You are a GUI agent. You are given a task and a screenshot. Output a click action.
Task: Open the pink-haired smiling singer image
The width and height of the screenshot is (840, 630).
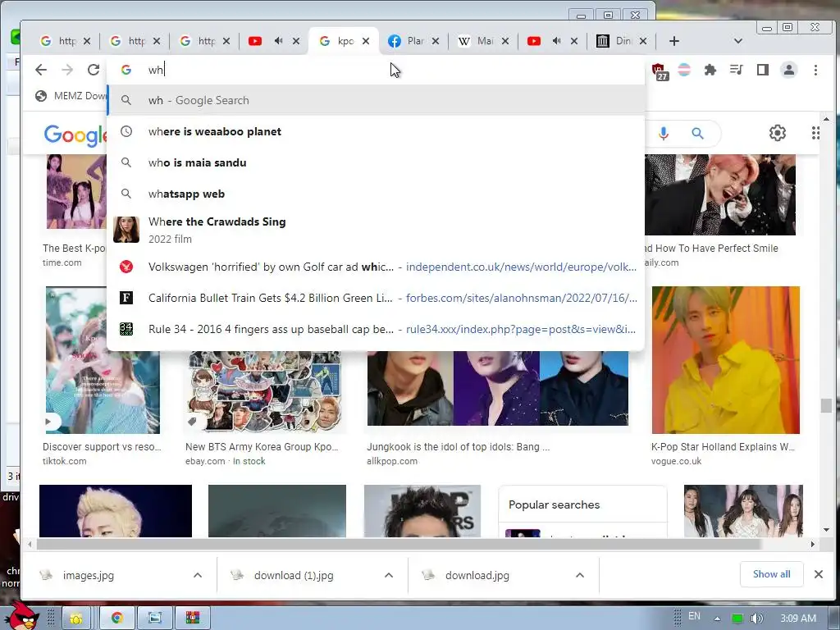pos(720,195)
